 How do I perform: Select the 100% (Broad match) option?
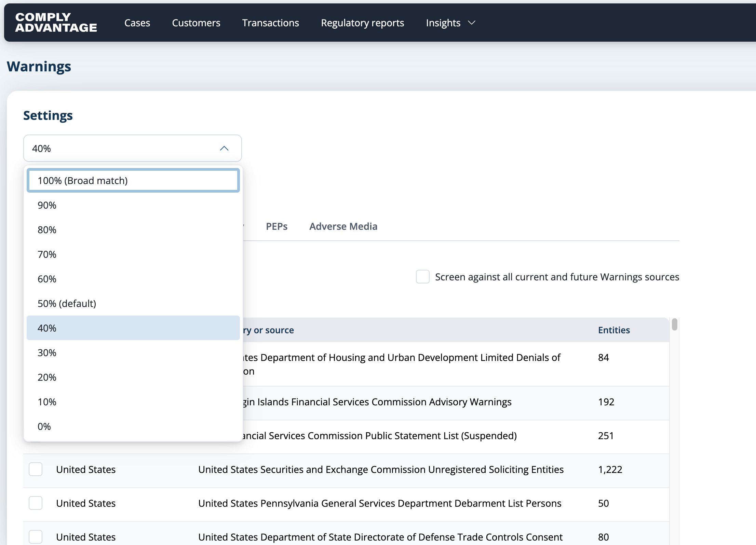coord(133,180)
